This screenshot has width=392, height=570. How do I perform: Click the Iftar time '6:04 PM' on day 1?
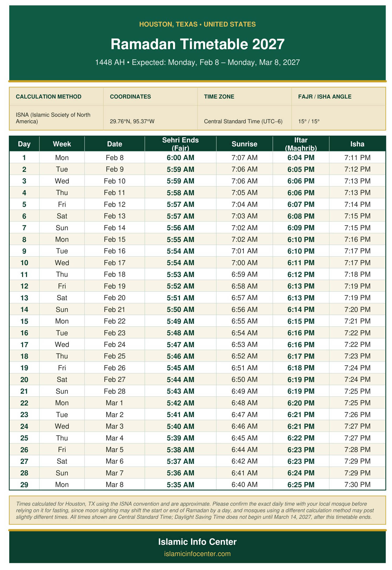[x=301, y=158]
